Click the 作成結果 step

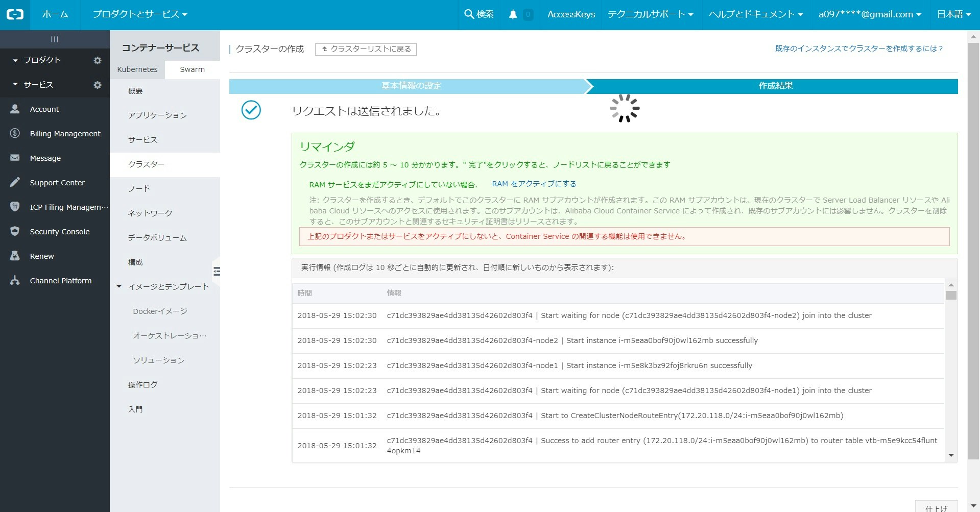click(775, 86)
